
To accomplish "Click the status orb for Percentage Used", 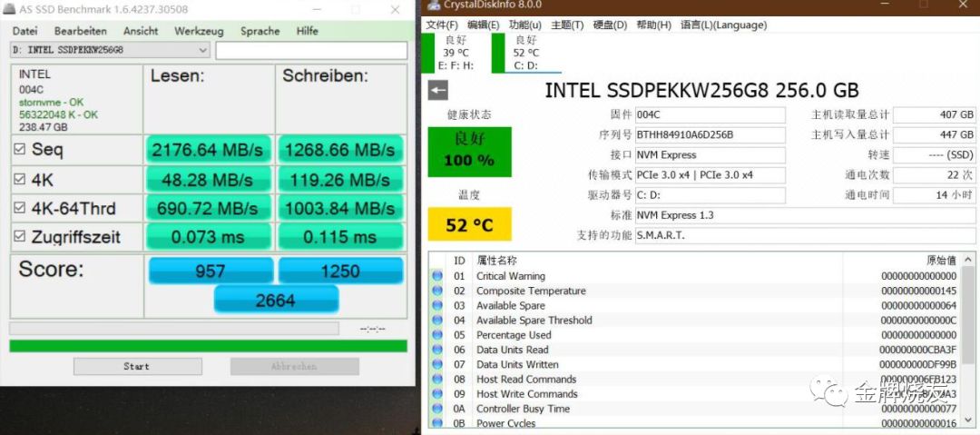I will [436, 335].
